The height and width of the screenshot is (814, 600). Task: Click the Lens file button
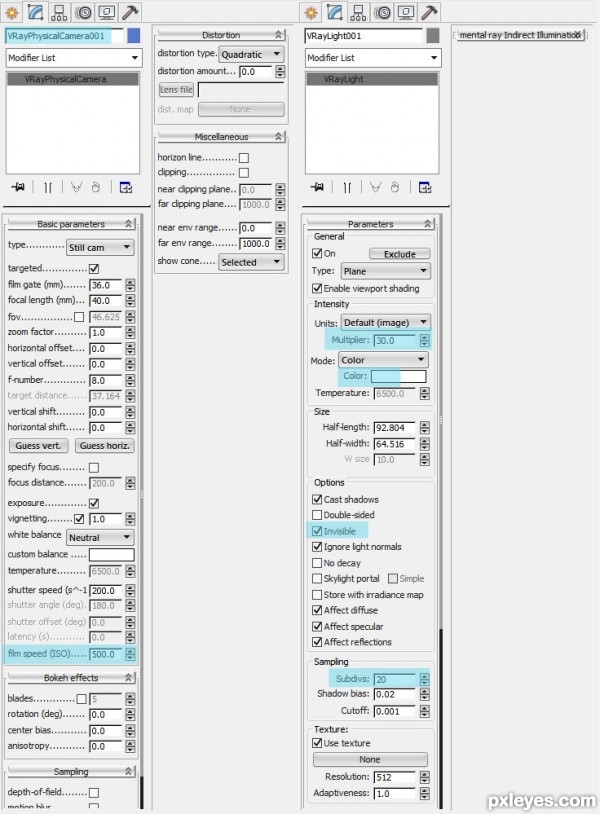[176, 89]
